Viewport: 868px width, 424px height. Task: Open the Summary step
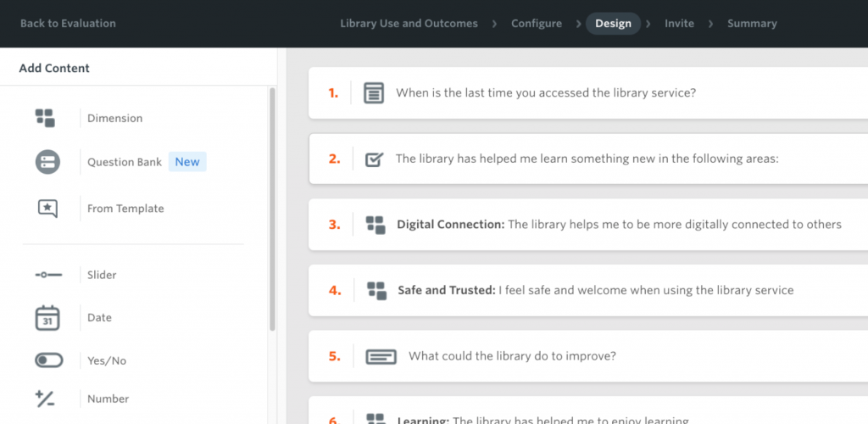[752, 24]
